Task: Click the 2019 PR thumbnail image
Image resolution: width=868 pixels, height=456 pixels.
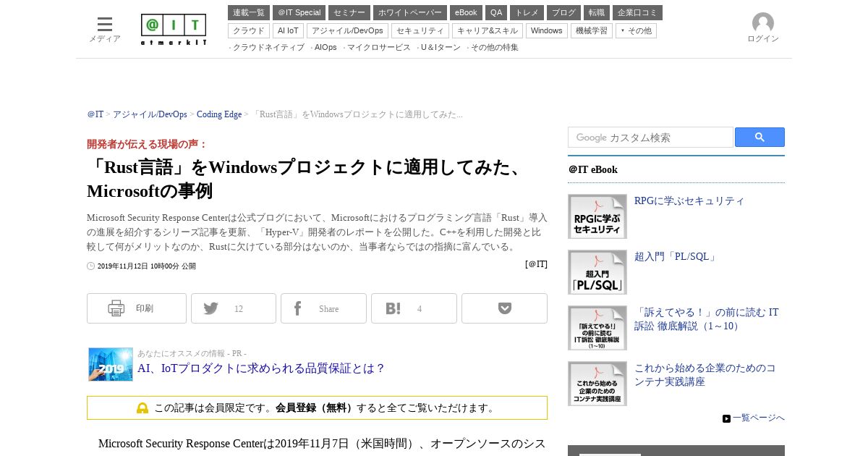Action: pos(111,364)
